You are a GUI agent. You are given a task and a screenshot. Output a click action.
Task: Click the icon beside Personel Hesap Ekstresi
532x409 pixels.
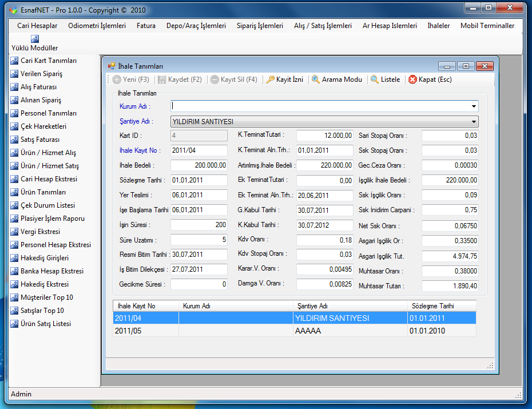tap(14, 245)
